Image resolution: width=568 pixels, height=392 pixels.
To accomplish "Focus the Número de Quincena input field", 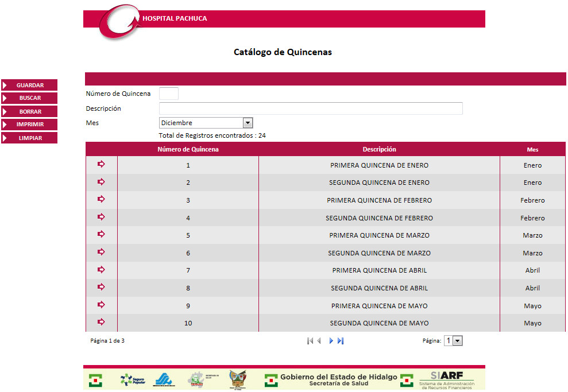I will 169,94.
